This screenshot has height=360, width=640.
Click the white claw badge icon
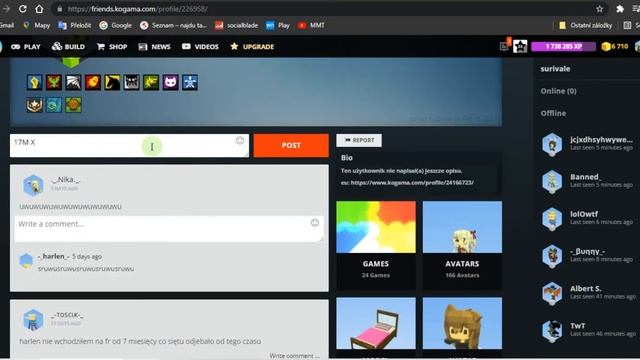(73, 82)
